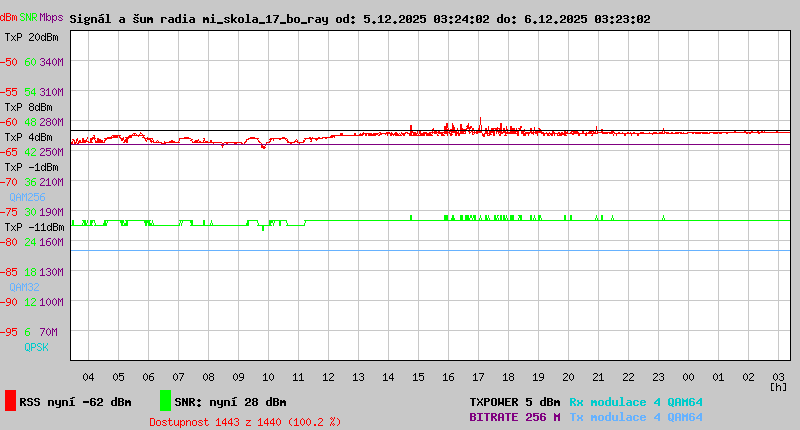Click the 'QPSK' modulation axis label

(x=35, y=347)
